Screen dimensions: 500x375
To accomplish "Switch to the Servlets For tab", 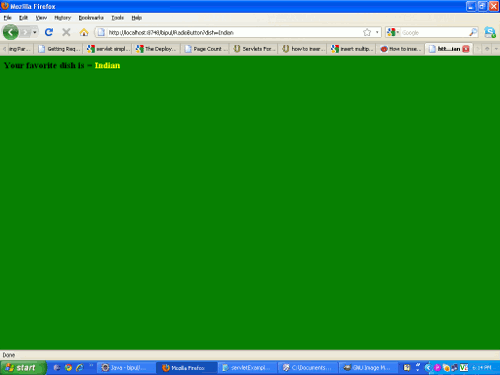I will 254,49.
